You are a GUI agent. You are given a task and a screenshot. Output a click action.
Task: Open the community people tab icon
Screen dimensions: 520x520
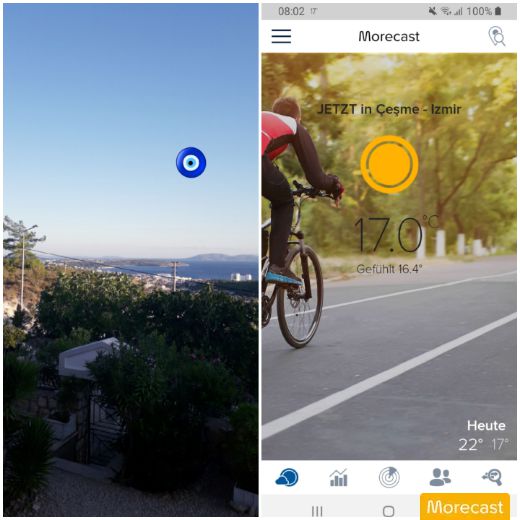coord(440,477)
